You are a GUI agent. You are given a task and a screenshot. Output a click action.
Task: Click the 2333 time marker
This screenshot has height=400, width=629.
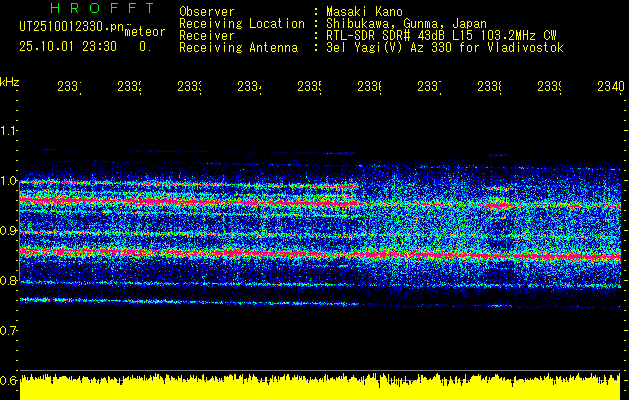pos(189,87)
